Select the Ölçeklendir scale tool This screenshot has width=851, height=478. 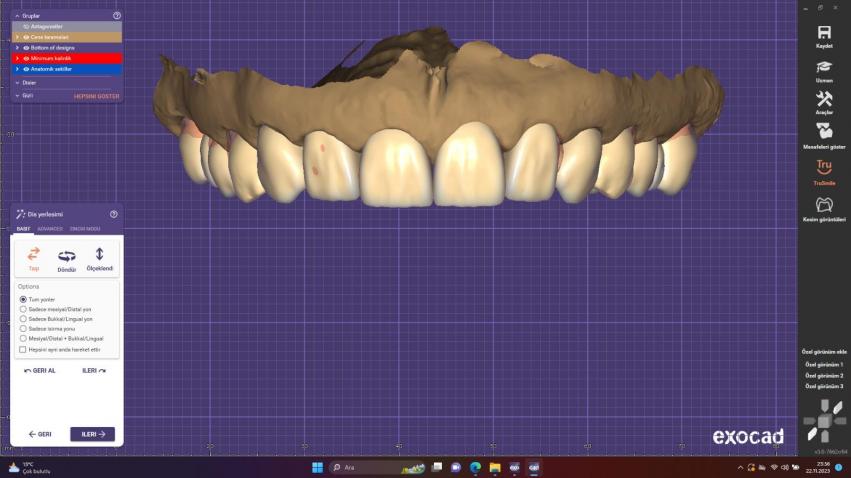pos(100,258)
